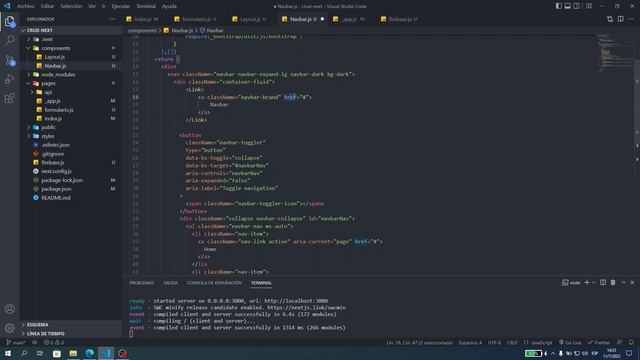Open the Editar menu
This screenshot has height=360, width=640.
[47, 6]
